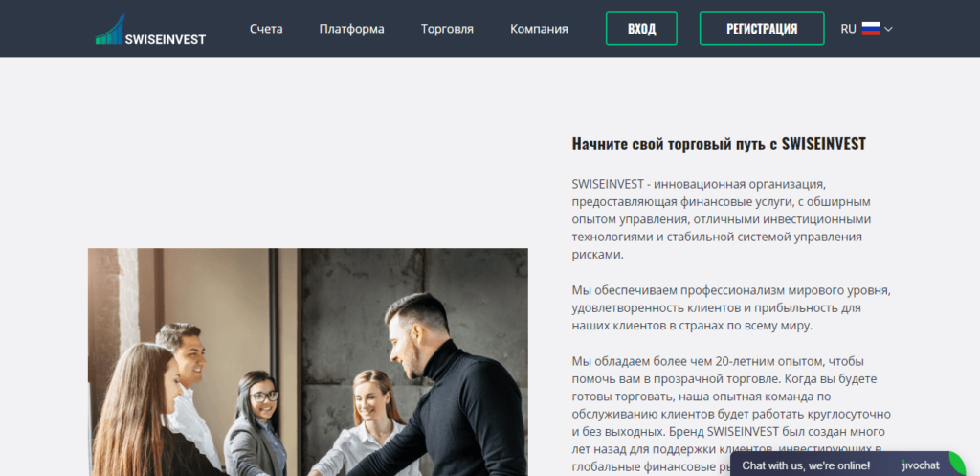Viewport: 980px width, 476px height.
Task: Click the paragraph beginning Мы обеспечиваем профессионализм
Action: click(x=730, y=308)
